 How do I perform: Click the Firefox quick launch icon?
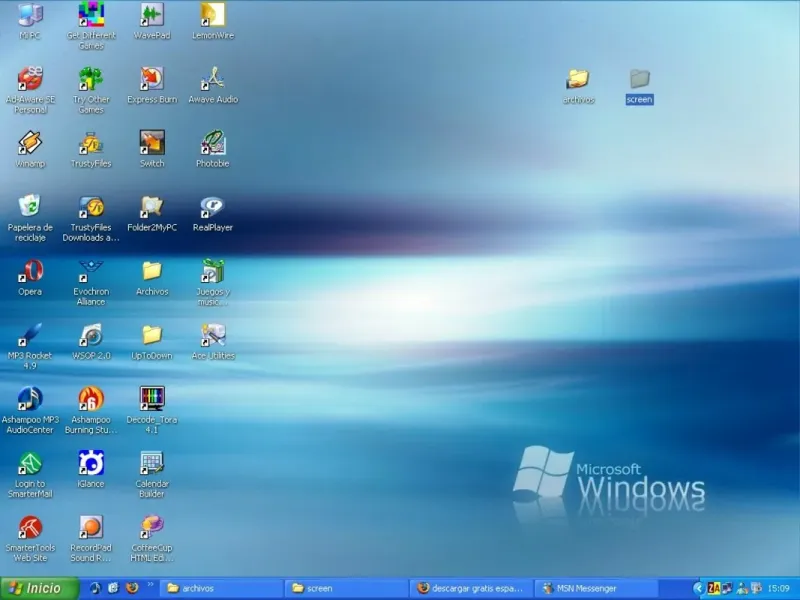[x=132, y=588]
